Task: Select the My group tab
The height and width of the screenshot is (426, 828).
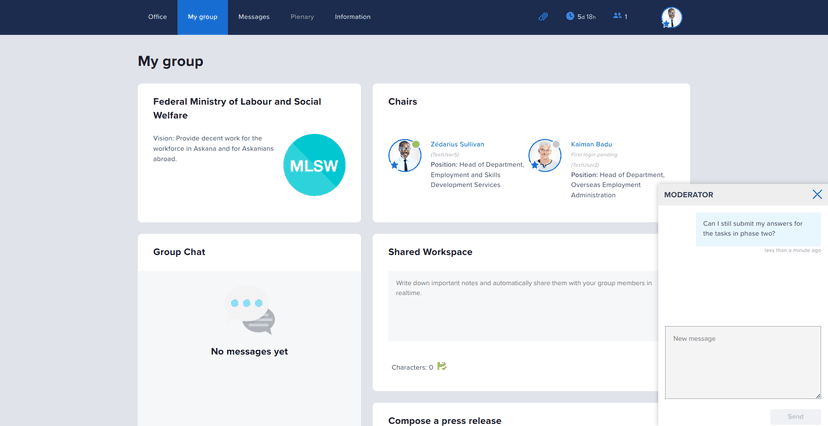Action: (x=202, y=17)
